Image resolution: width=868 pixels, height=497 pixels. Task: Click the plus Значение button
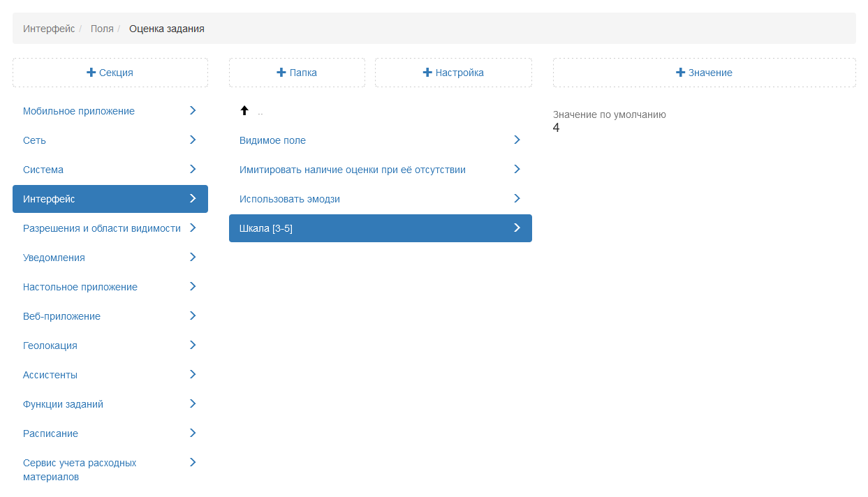point(704,73)
